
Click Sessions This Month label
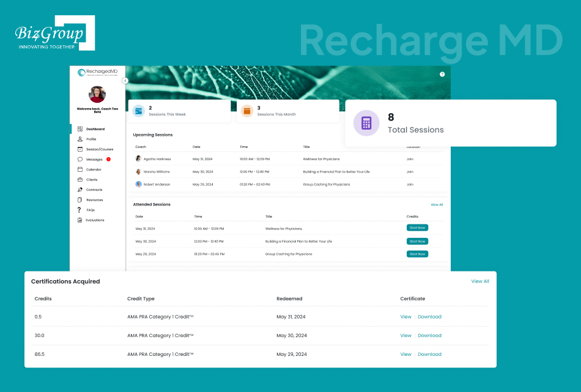[276, 114]
